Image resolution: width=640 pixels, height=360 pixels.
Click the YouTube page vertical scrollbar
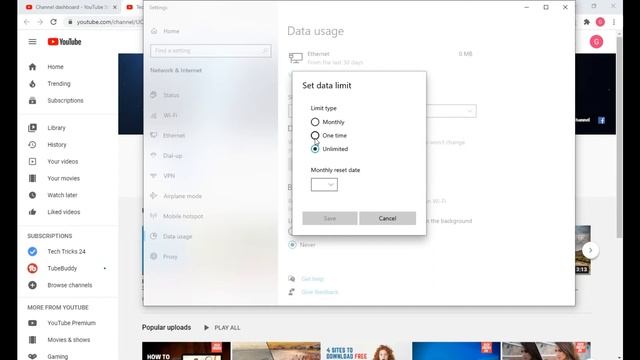click(x=619, y=137)
